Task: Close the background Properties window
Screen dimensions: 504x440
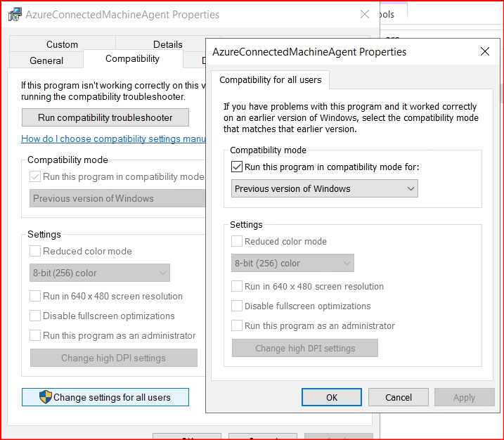Action: [x=365, y=14]
